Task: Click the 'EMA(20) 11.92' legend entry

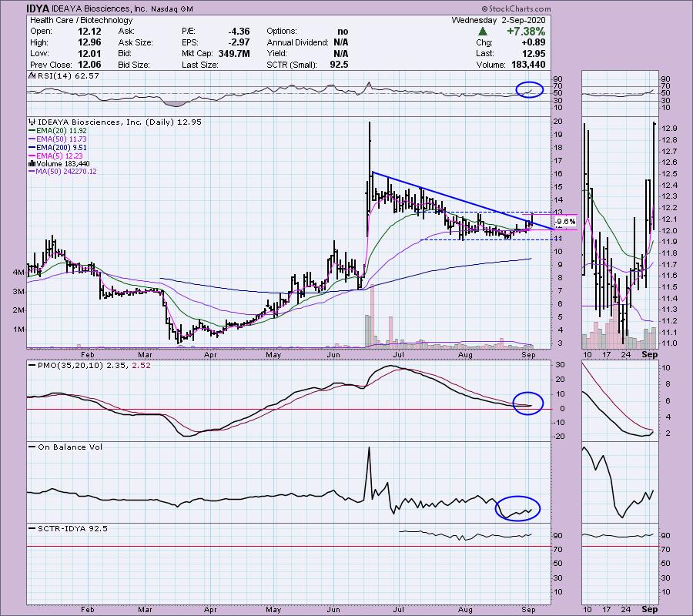Action: pos(62,131)
